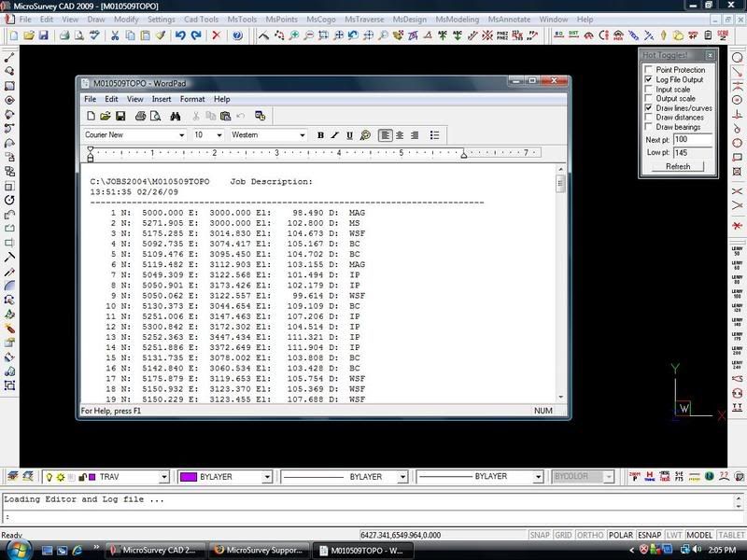Enable the Output scale checkbox
The image size is (747, 560).
[648, 98]
